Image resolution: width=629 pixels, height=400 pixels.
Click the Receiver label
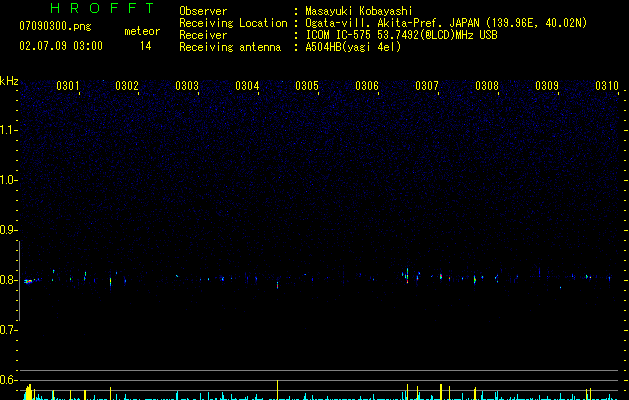[203, 35]
